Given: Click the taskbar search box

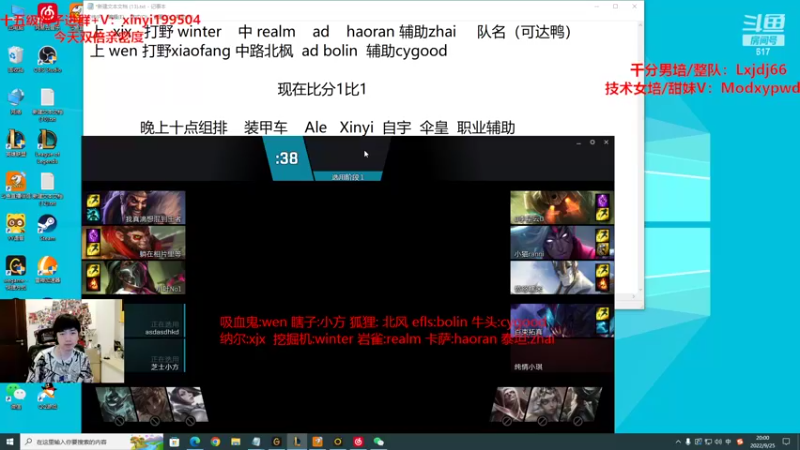Looking at the screenshot, I should [x=92, y=441].
